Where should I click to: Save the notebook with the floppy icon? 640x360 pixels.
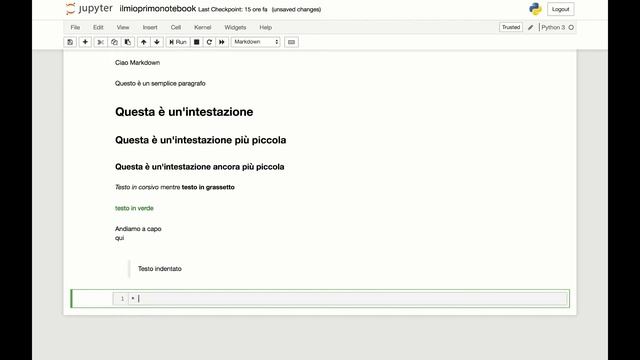70,42
